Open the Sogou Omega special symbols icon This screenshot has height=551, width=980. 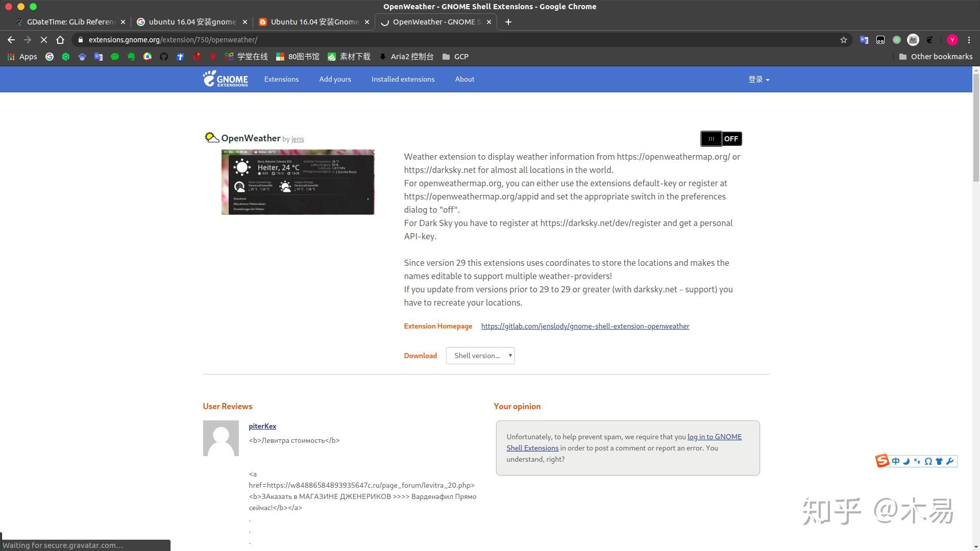(928, 461)
